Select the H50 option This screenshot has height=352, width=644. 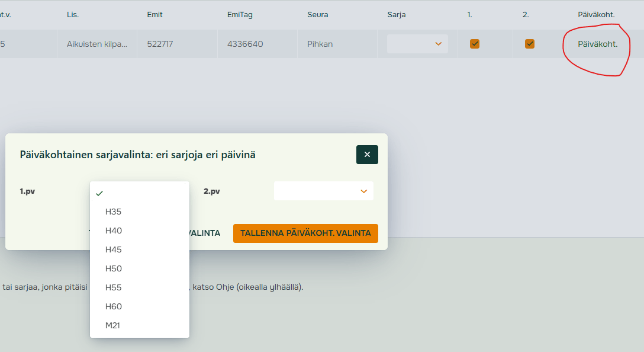(114, 268)
